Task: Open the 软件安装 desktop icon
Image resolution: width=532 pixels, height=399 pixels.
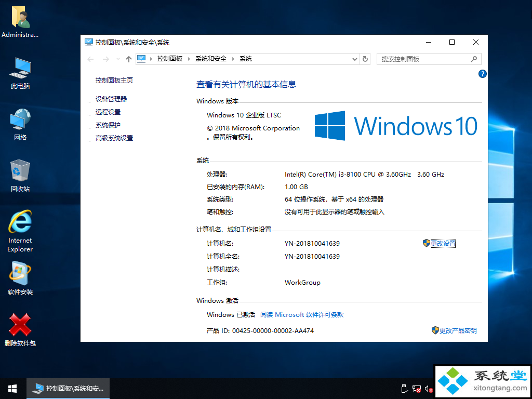Action: [20, 278]
